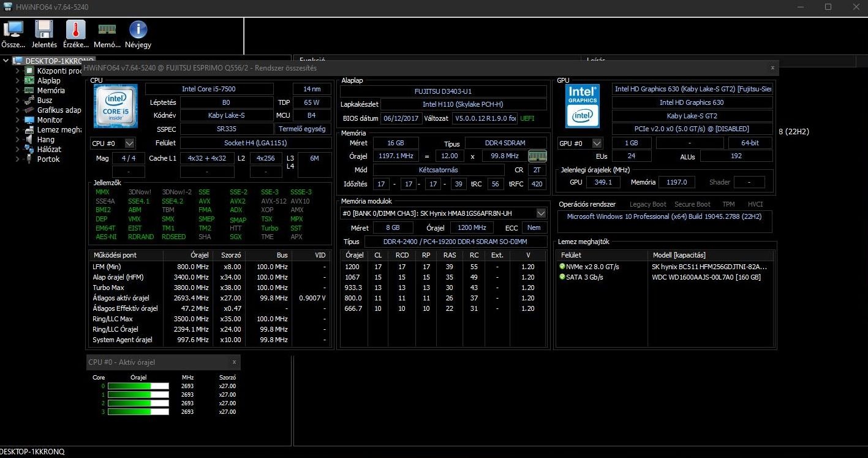Click the Intel Graphics logo
Screen dimensions: 868x458
583,105
